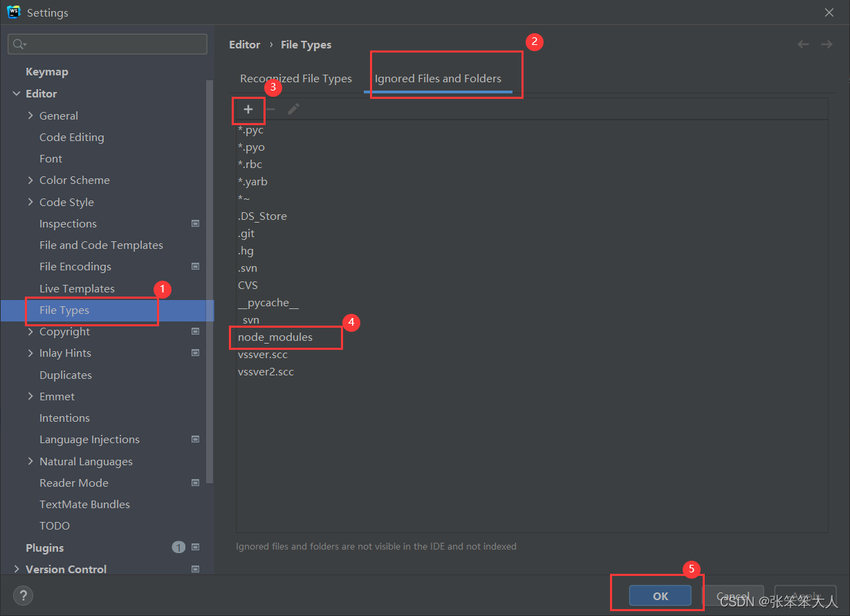
Task: Click the indicator beside Version Control
Action: 195,569
